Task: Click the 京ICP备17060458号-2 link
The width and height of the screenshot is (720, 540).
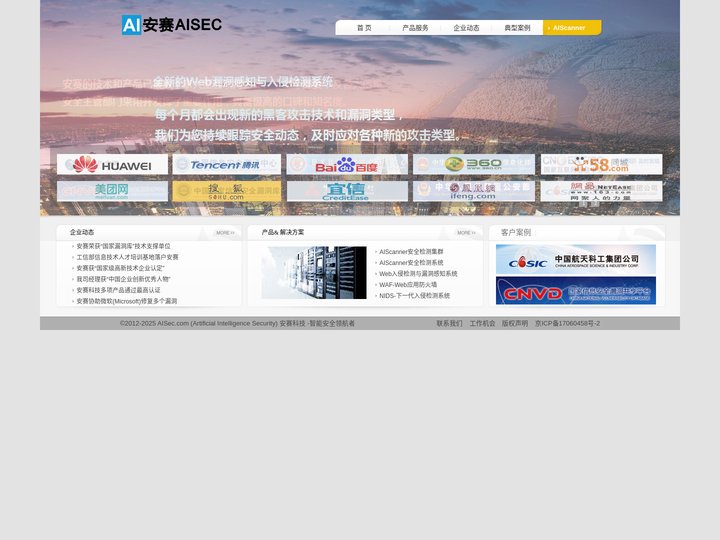Action: (x=568, y=323)
